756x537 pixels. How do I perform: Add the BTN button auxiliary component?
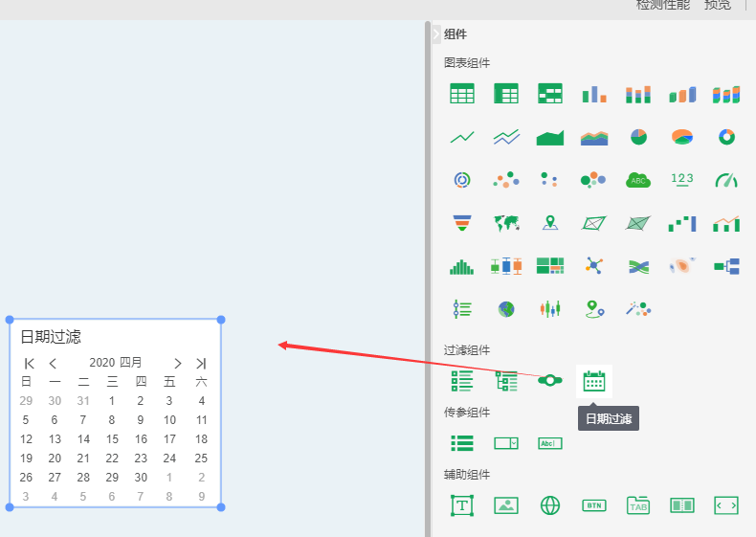tap(594, 505)
